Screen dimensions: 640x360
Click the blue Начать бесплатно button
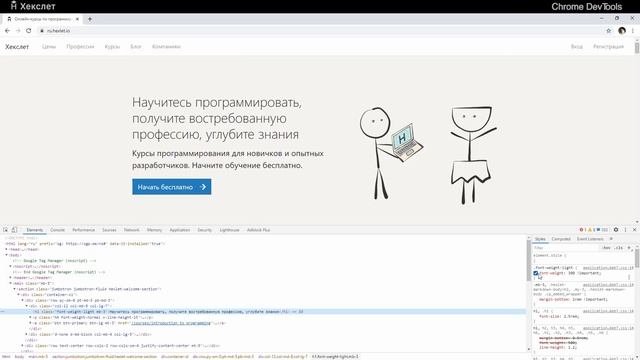click(171, 187)
